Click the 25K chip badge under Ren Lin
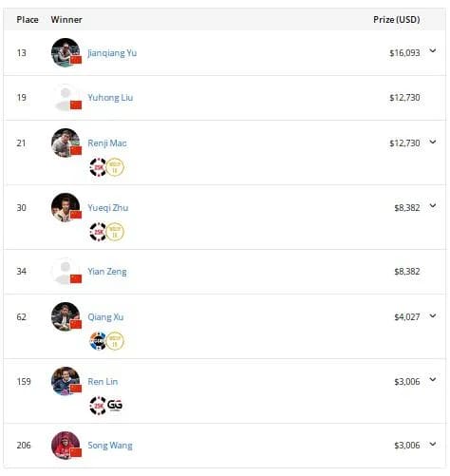 (98, 405)
